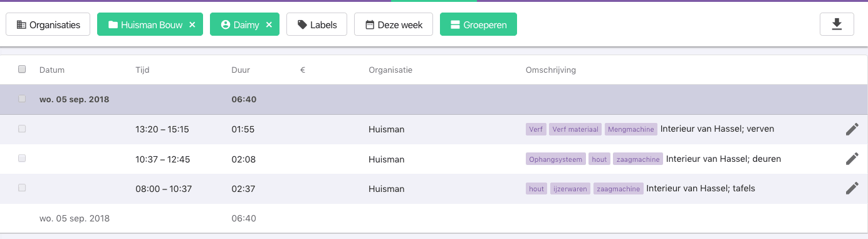This screenshot has width=868, height=239.
Task: Edit the 10:37 – 12:45 deuren entry
Action: 852,159
